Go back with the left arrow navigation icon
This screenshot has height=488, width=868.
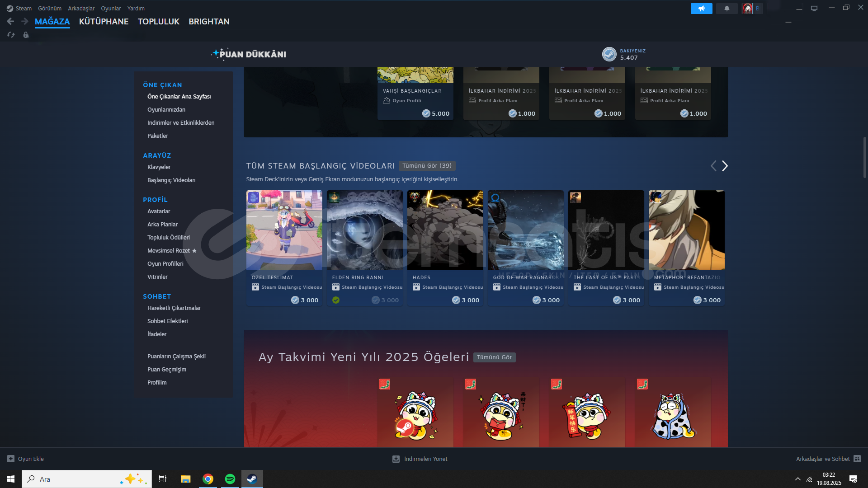(x=10, y=21)
